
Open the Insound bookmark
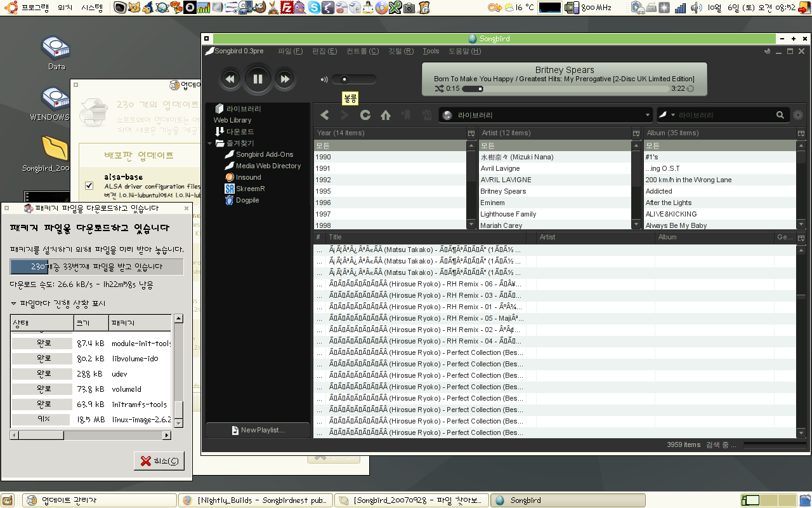click(x=248, y=177)
